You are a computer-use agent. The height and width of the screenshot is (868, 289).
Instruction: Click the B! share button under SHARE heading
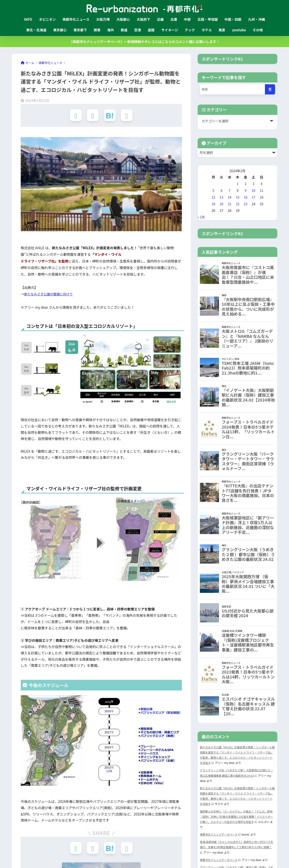[x=110, y=848]
